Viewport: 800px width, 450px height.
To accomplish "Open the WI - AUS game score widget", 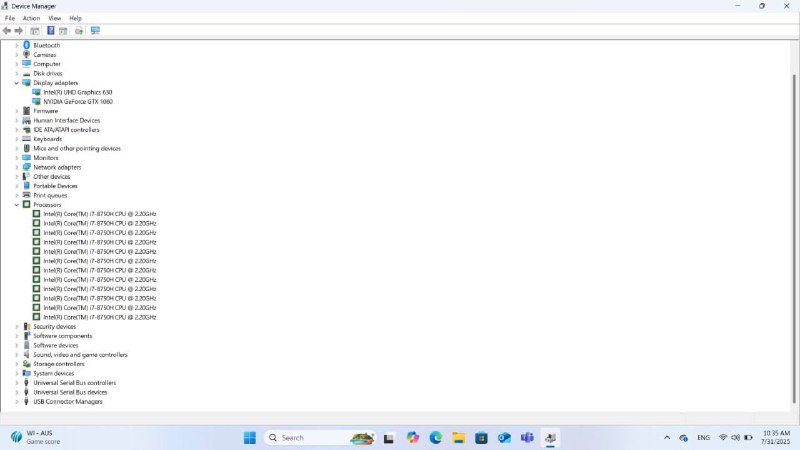I will click(x=35, y=437).
